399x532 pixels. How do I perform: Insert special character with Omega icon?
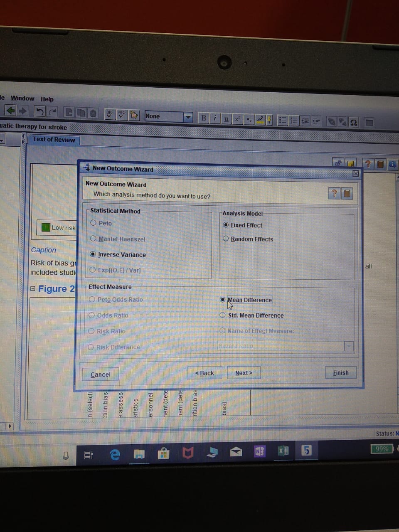354,123
